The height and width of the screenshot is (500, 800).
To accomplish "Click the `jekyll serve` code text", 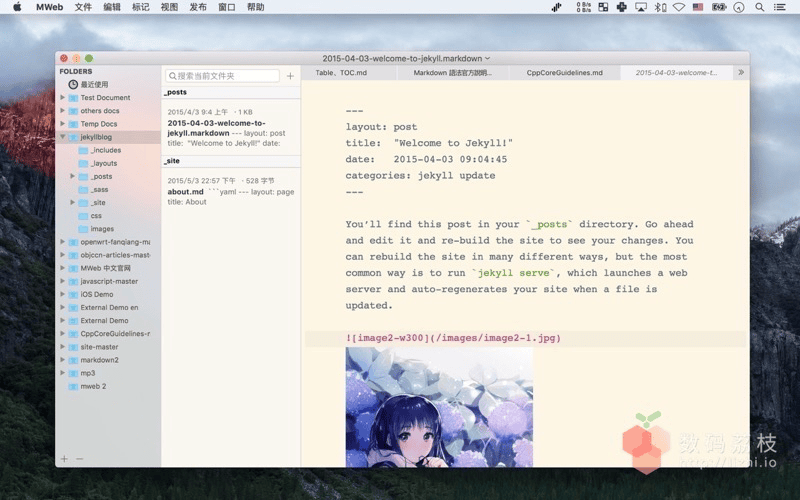I will (x=513, y=273).
